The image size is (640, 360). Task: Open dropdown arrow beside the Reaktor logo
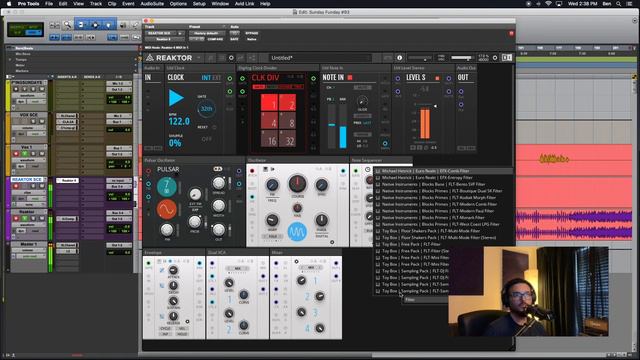click(x=199, y=58)
